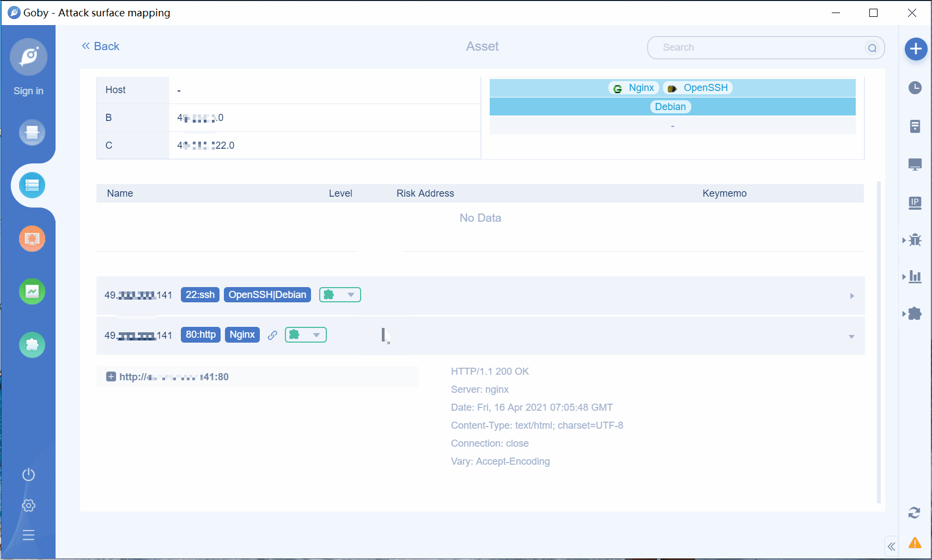The image size is (932, 560).
Task: Expand the chart icon submenu arrow
Action: point(904,277)
